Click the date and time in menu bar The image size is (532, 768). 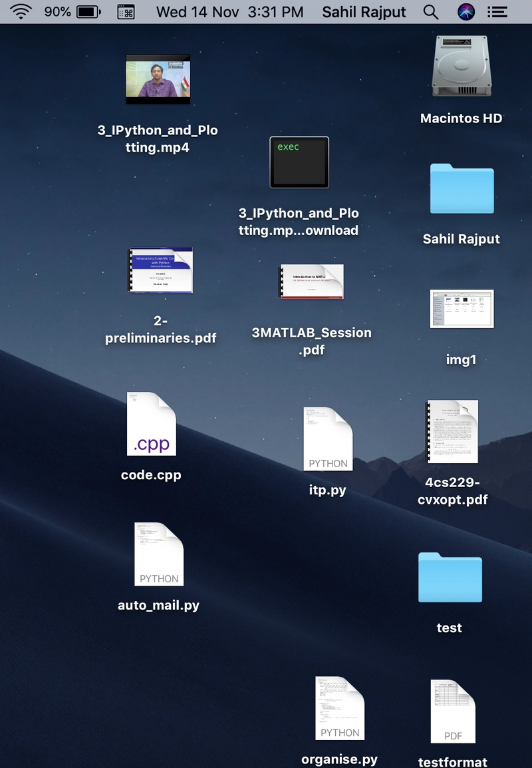tap(229, 12)
